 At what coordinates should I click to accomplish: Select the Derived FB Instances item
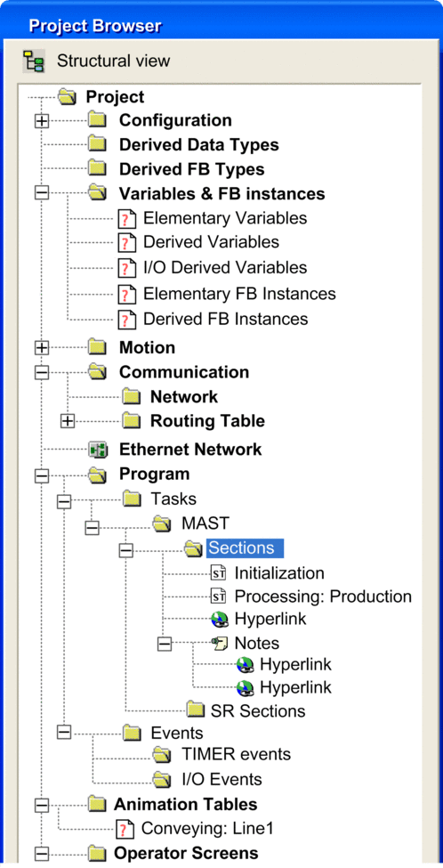[x=226, y=319]
